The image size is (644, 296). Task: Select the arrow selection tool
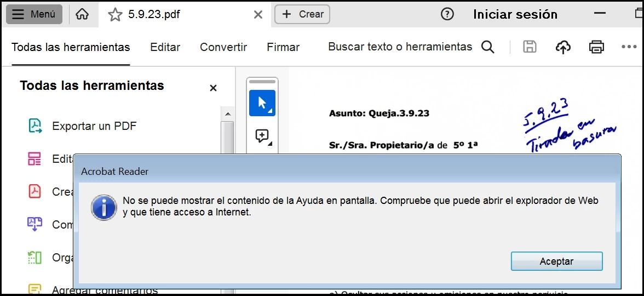262,103
